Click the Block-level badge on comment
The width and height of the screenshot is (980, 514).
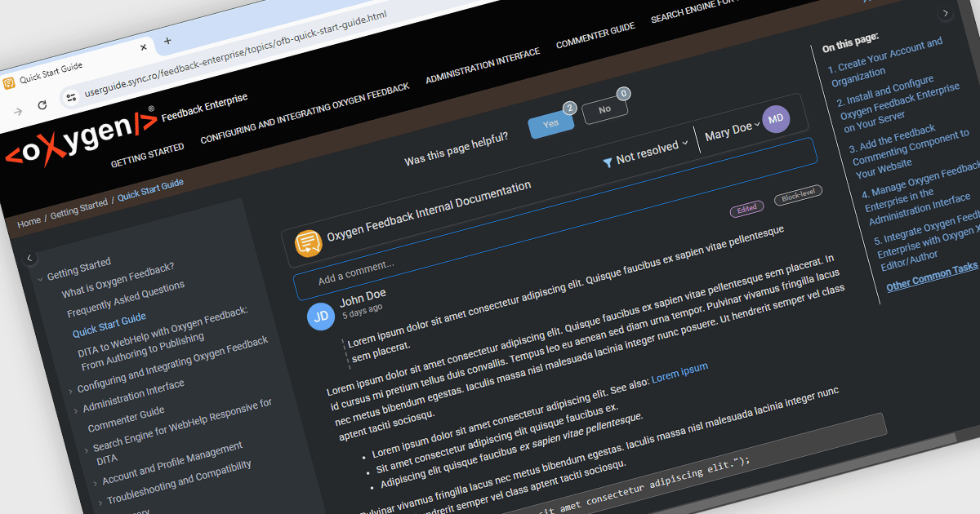click(x=798, y=195)
